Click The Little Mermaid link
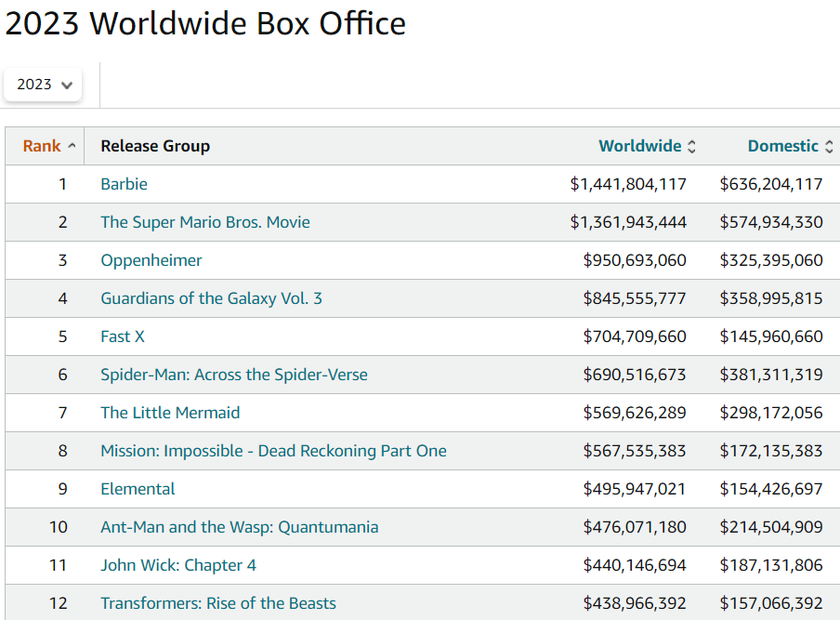The width and height of the screenshot is (840, 620). 170,413
